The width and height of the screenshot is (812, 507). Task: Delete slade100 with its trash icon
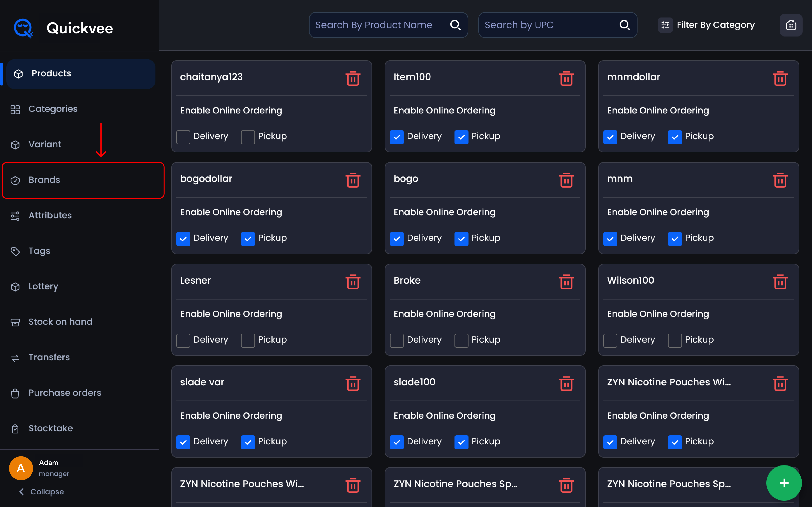[x=566, y=383]
